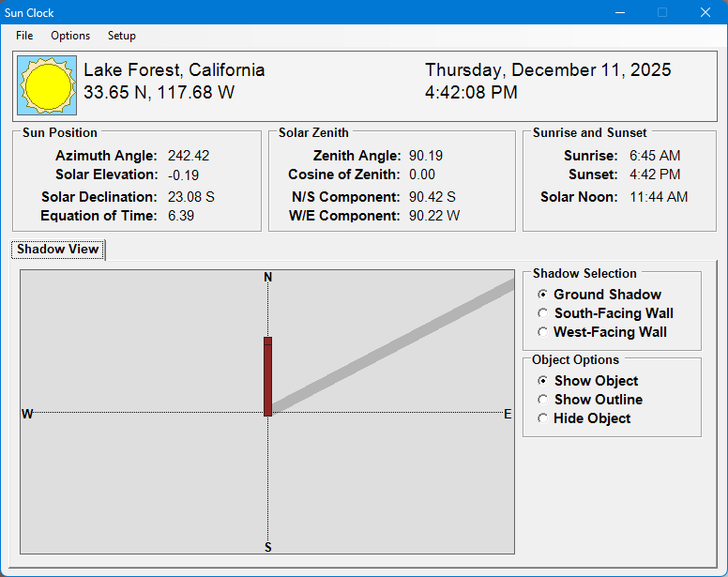Click the W compass marker
728x577 pixels.
click(27, 414)
